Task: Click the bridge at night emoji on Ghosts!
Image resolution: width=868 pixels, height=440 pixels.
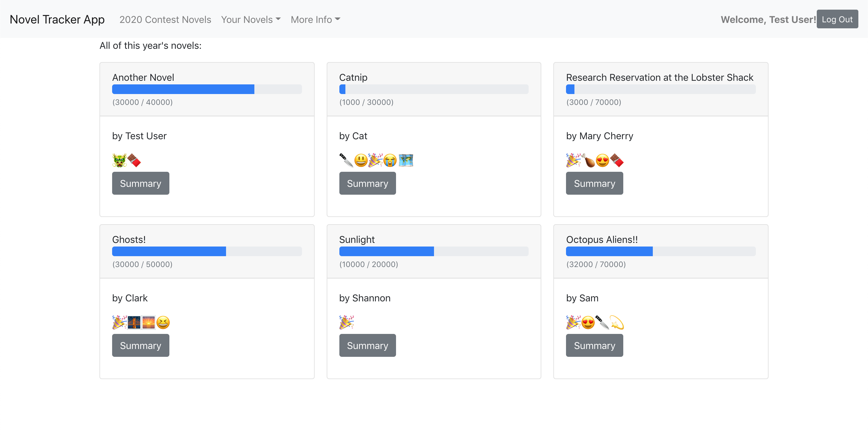Action: (134, 322)
